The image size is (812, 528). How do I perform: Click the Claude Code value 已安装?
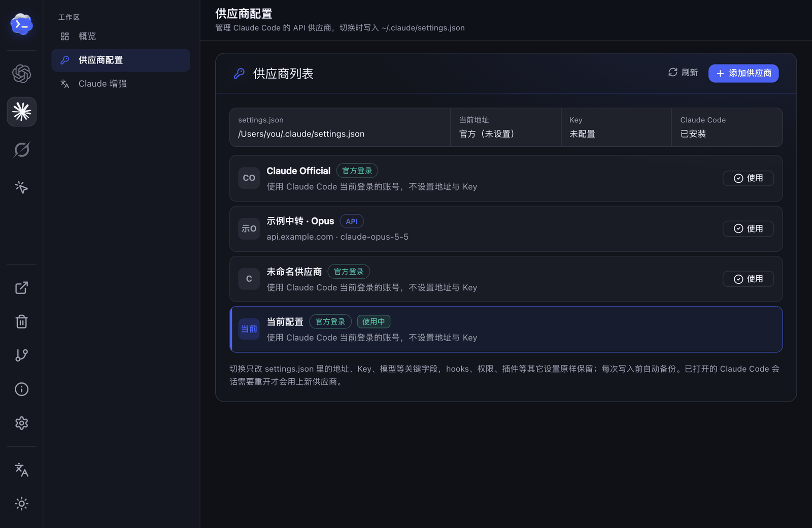(x=693, y=134)
